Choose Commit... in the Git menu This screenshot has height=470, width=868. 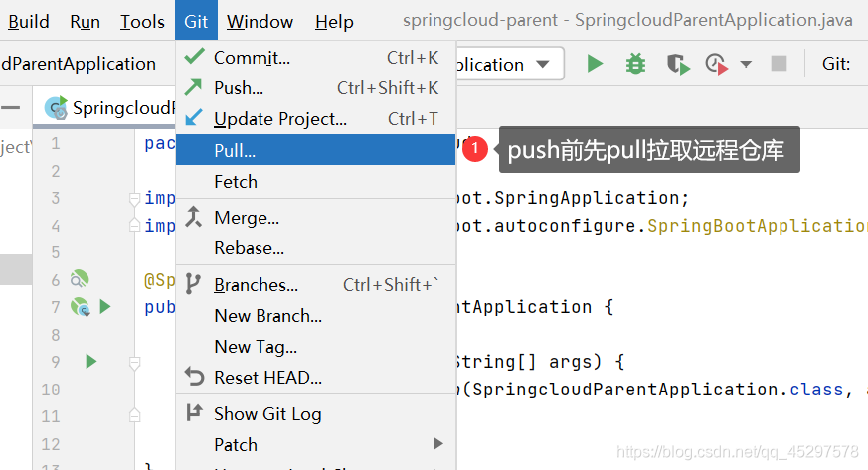(x=252, y=58)
